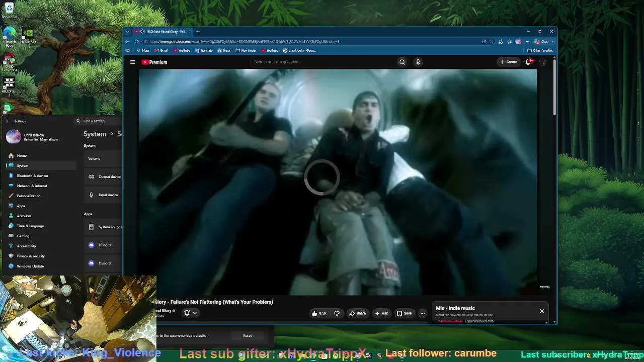644x362 pixels.
Task: Go to the YouTube Premium home logo
Action: coord(154,62)
